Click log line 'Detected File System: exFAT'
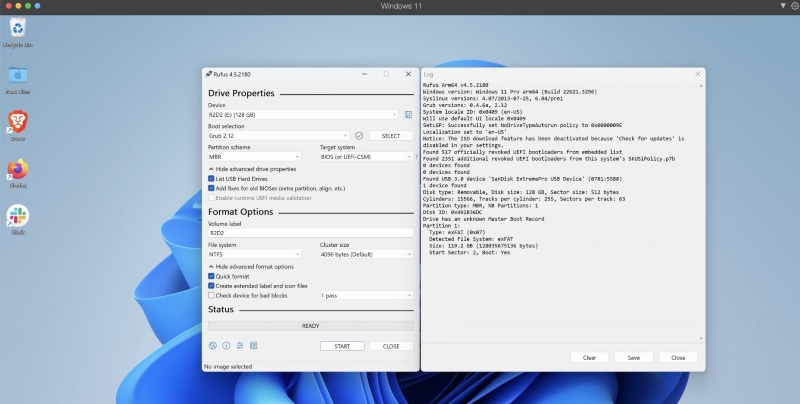The height and width of the screenshot is (404, 800). [x=471, y=239]
